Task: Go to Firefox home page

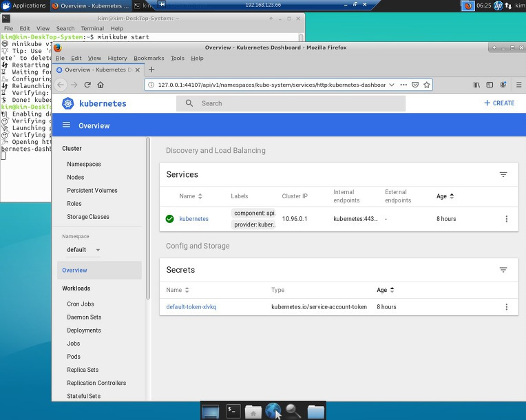Action: click(x=101, y=85)
